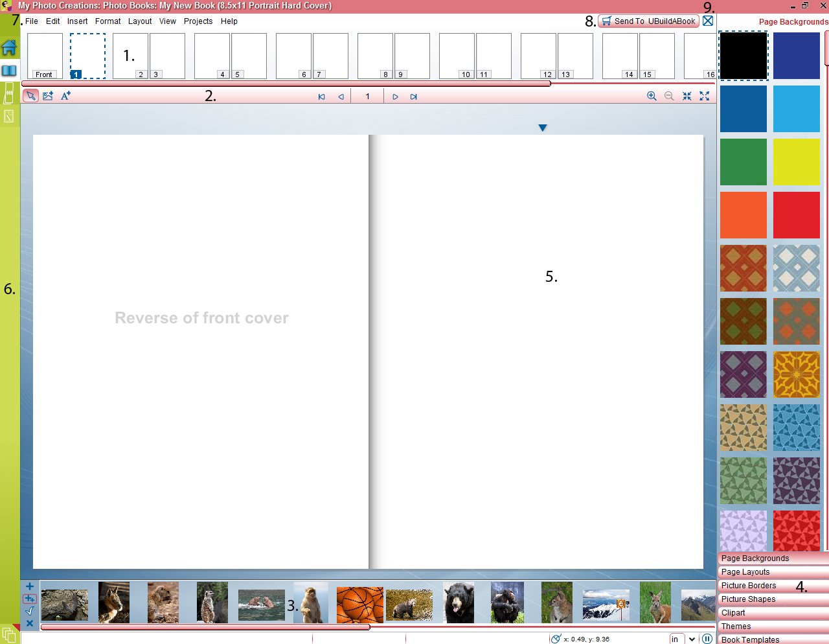This screenshot has width=829, height=644.
Task: Go to the last page
Action: [x=414, y=97]
